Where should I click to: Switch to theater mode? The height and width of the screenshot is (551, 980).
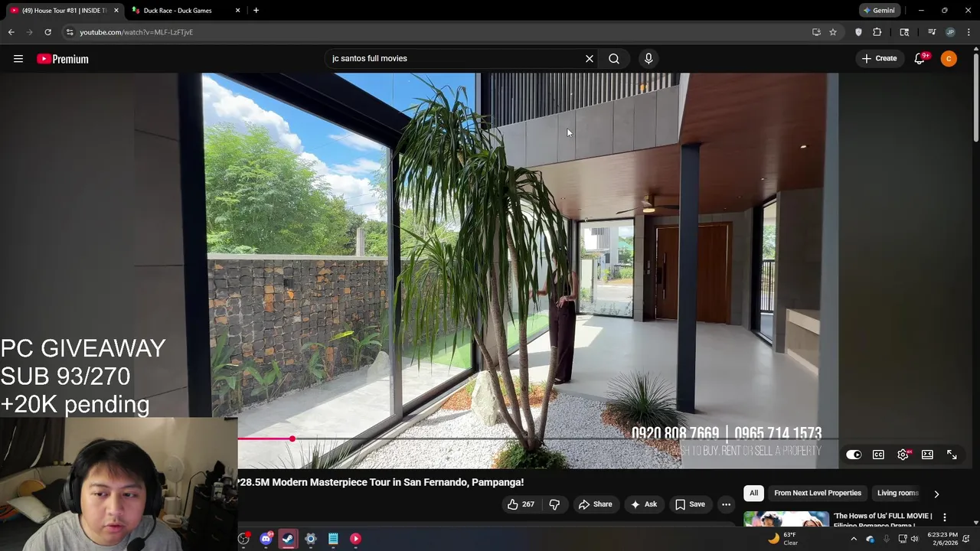(x=927, y=455)
